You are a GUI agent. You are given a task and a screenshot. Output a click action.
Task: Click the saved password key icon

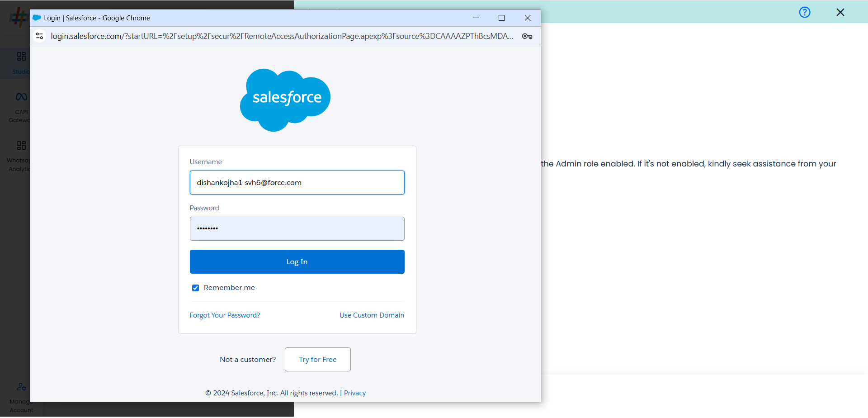point(527,36)
